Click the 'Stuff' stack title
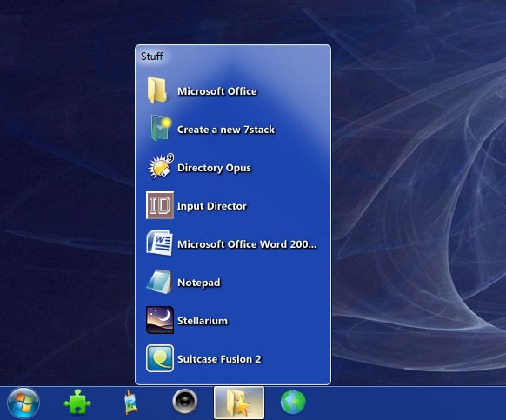This screenshot has width=506, height=420. click(151, 57)
